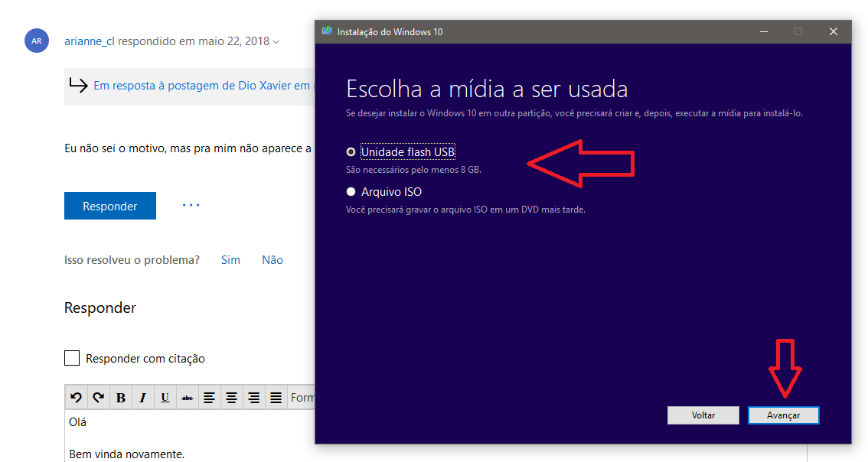Select the Arquivo ISO option
The image size is (868, 462).
tap(351, 191)
